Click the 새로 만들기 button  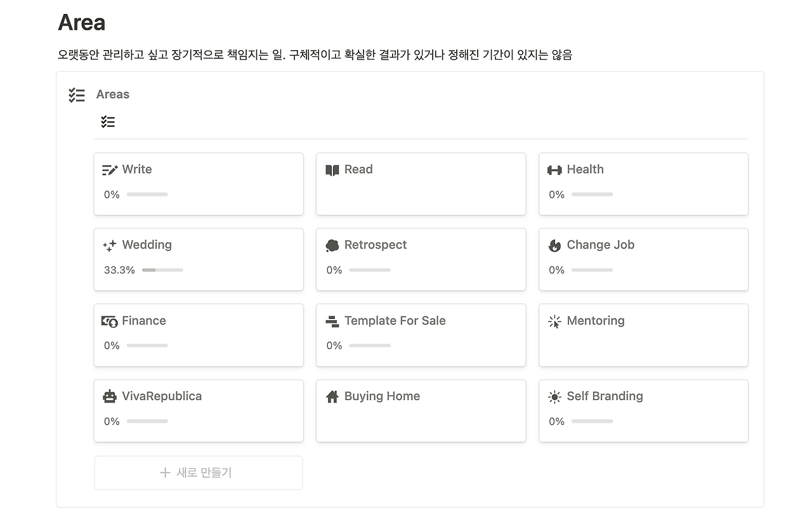pyautogui.click(x=199, y=472)
